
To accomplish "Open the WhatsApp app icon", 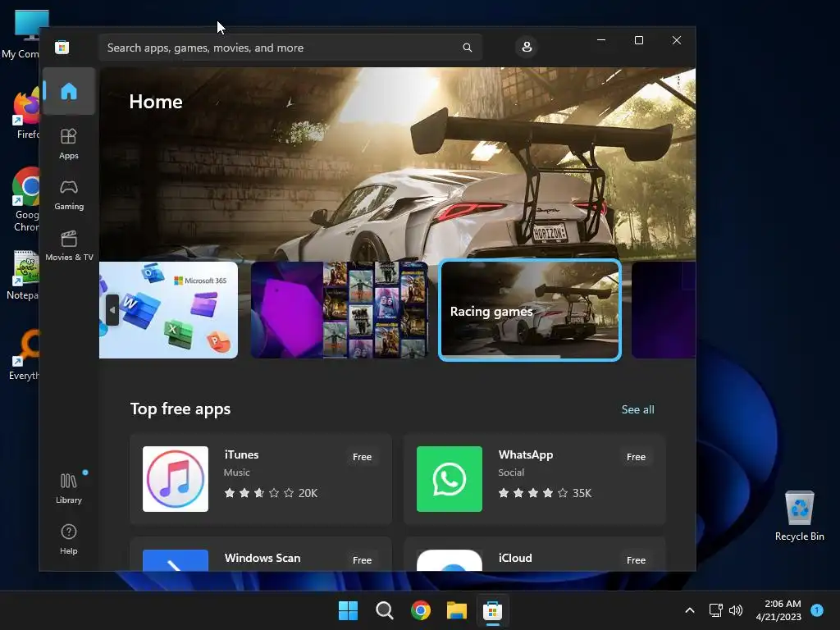I will click(450, 479).
